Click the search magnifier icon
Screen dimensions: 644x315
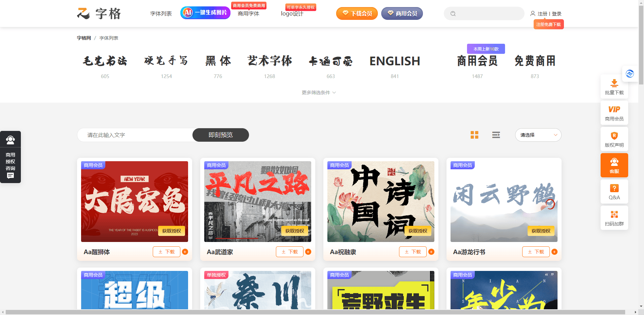pyautogui.click(x=453, y=13)
